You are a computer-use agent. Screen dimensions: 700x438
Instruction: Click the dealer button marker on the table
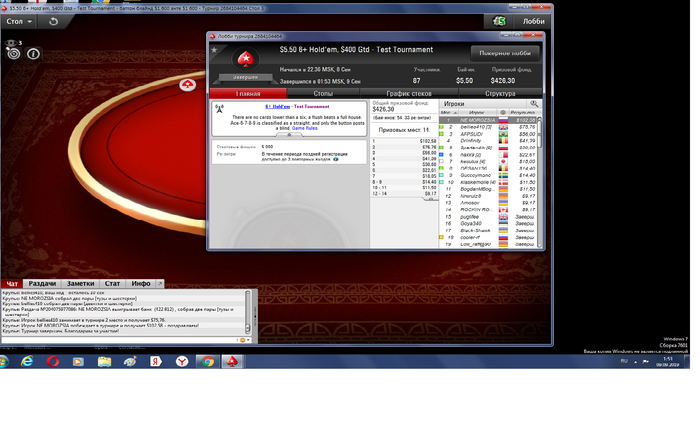[188, 84]
